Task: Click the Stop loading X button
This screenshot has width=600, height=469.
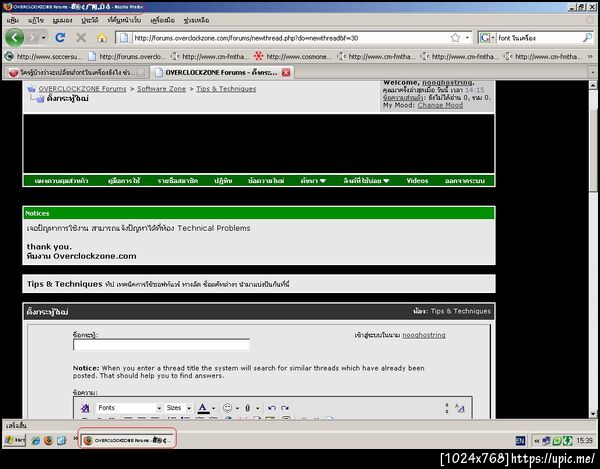Action: point(81,37)
